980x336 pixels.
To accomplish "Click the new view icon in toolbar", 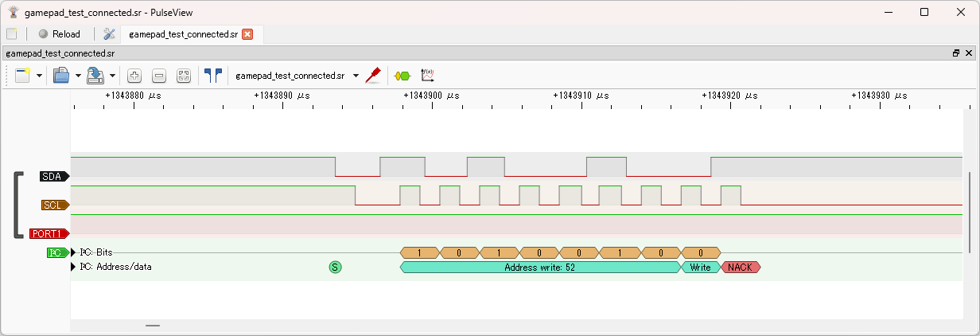I will tap(22, 76).
